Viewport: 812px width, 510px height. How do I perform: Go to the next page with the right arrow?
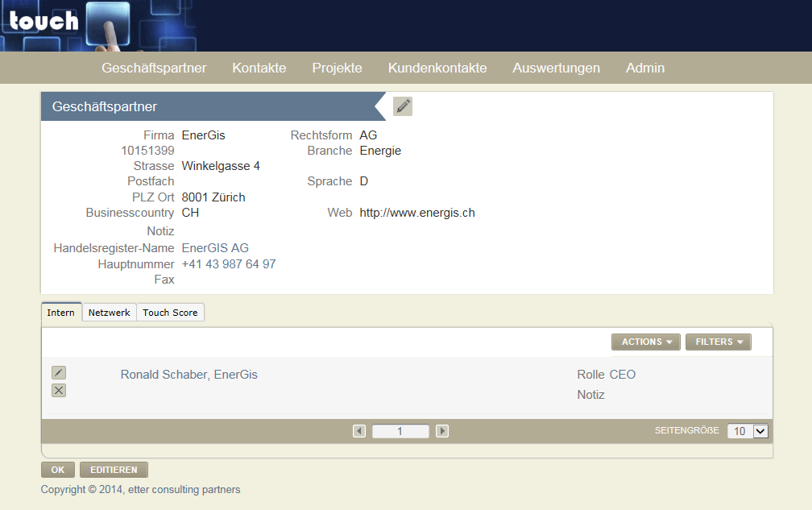442,431
